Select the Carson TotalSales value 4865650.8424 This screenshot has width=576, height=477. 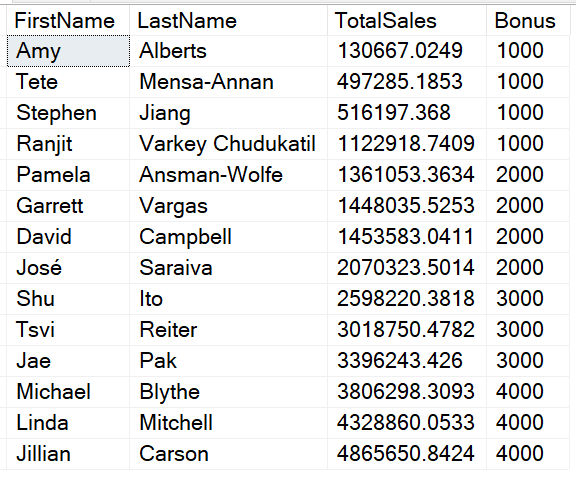pos(407,453)
